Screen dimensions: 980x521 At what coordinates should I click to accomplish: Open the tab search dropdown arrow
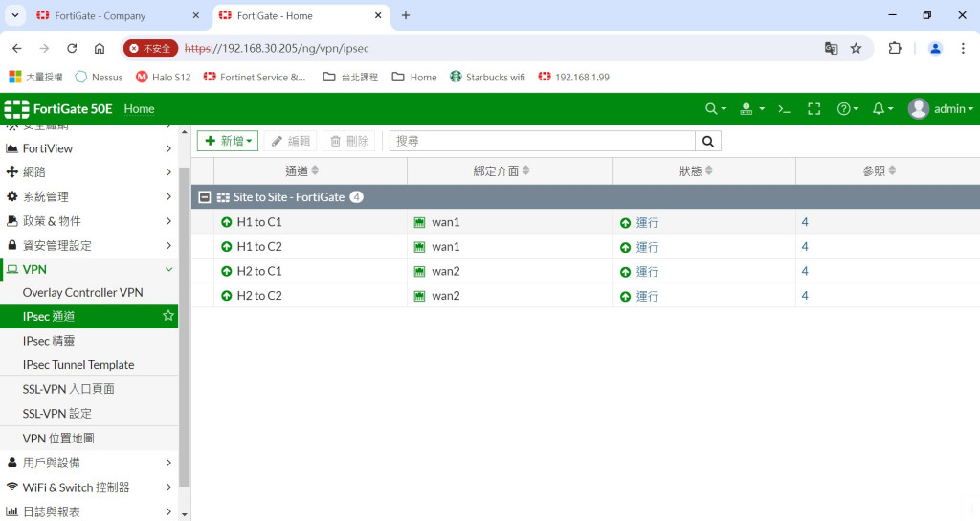pyautogui.click(x=15, y=15)
